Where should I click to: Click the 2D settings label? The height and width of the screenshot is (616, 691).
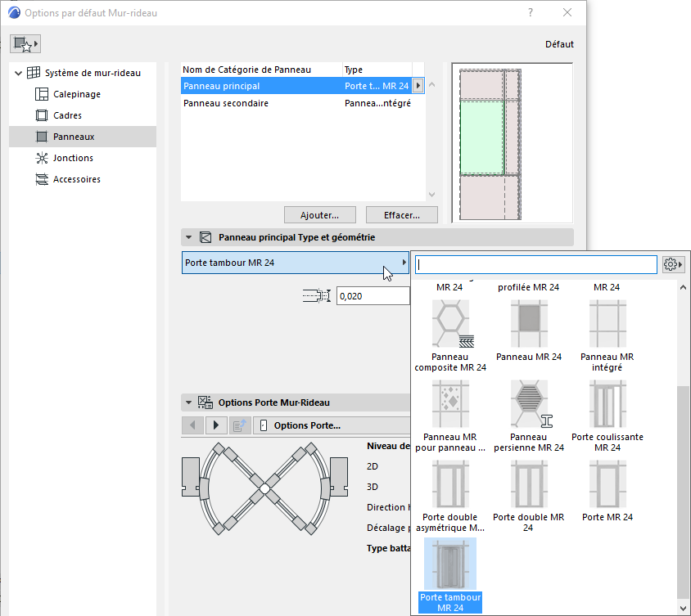[x=373, y=466]
